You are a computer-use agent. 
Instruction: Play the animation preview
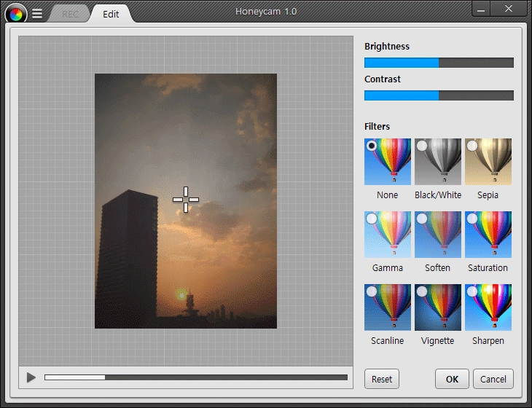[31, 377]
